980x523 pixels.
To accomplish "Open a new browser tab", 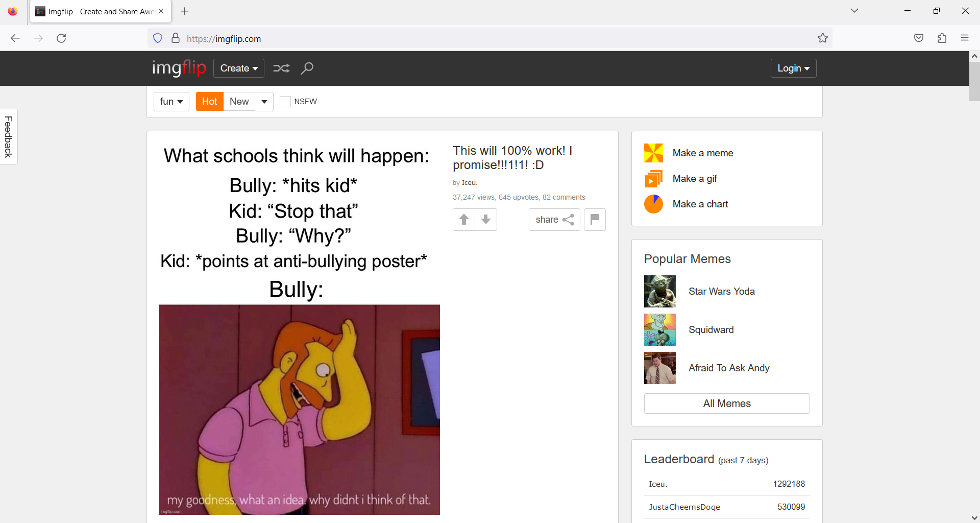I will coord(185,11).
